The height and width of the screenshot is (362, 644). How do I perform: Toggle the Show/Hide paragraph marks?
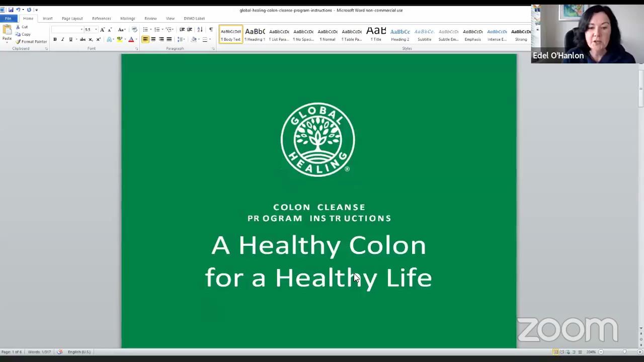click(211, 30)
